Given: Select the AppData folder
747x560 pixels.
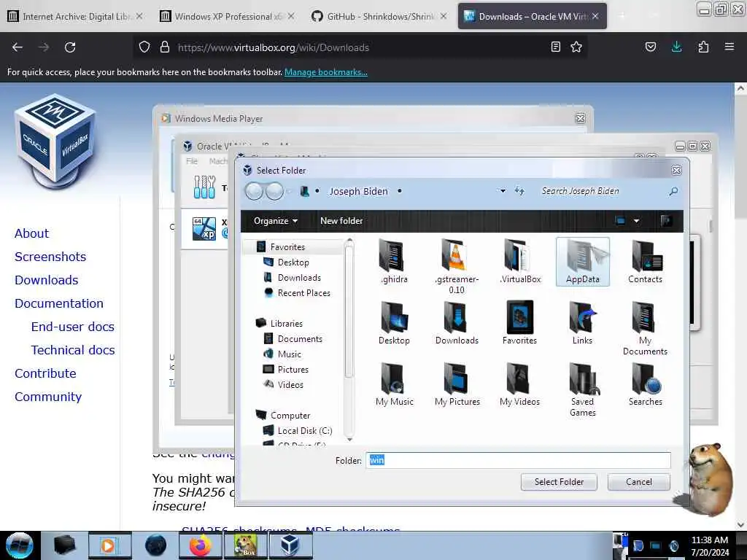Looking at the screenshot, I should tap(583, 262).
